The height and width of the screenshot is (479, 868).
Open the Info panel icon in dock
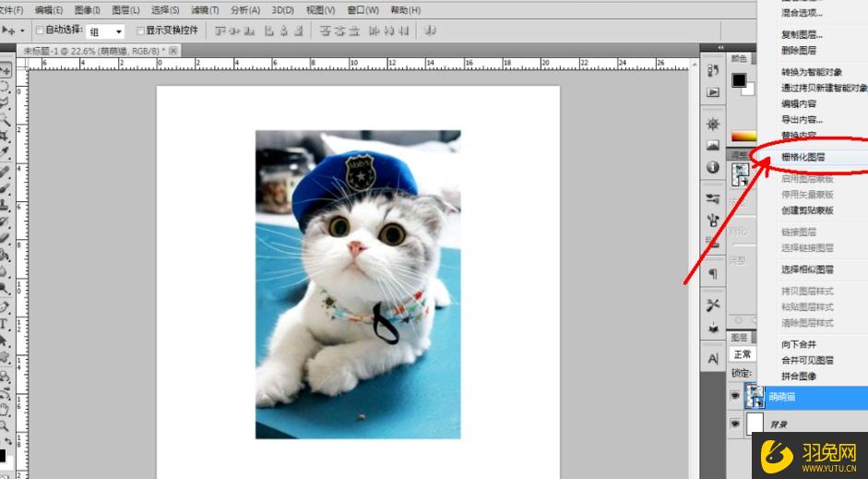[713, 167]
